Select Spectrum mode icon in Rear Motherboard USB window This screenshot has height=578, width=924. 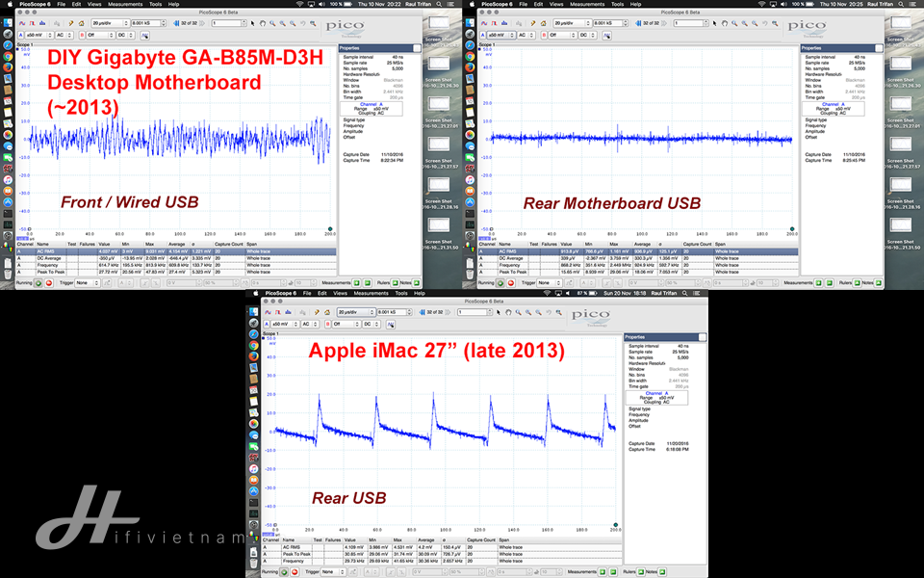point(504,23)
